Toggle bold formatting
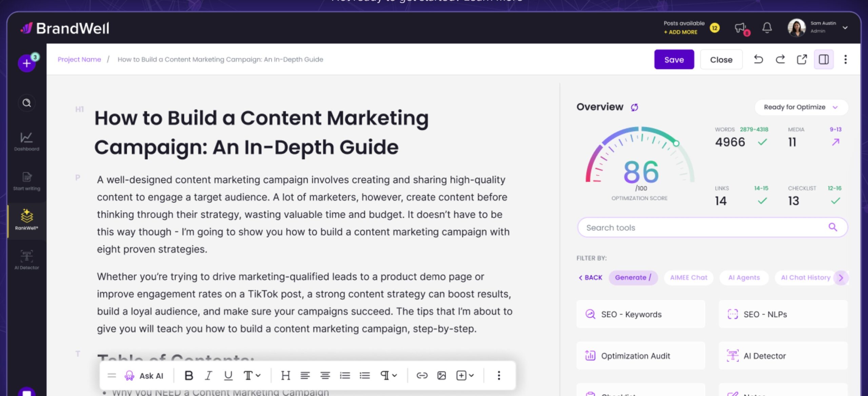Viewport: 868px width, 396px height. 189,375
